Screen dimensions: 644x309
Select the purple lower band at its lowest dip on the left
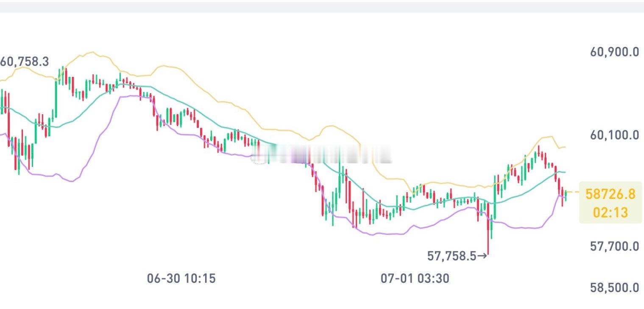click(x=72, y=181)
